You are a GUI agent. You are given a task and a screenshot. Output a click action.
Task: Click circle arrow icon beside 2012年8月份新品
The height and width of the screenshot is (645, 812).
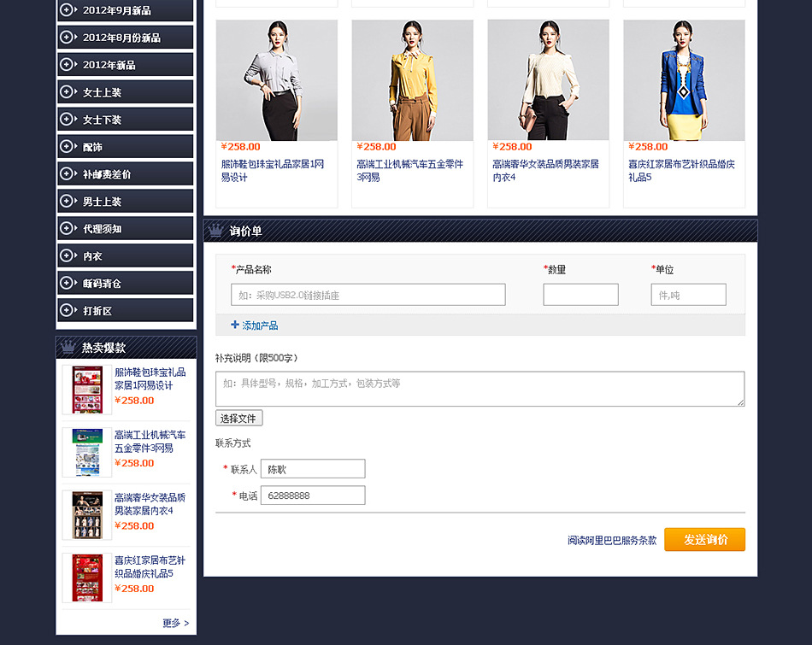[68, 38]
